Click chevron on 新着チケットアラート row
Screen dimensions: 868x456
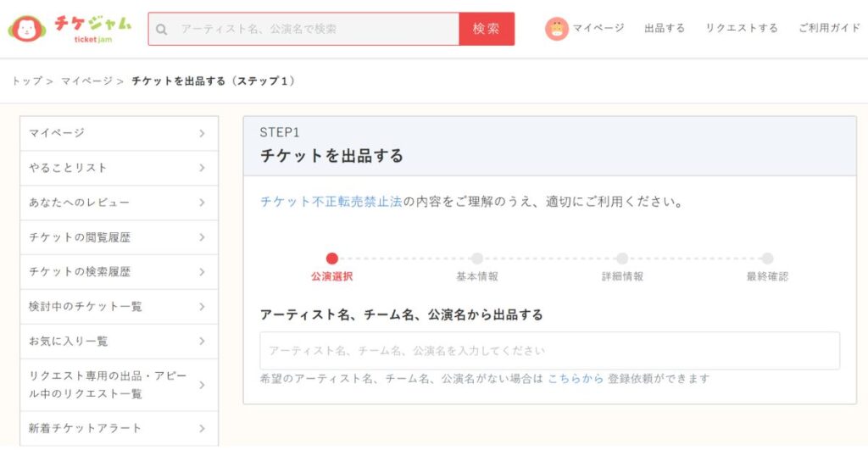202,428
